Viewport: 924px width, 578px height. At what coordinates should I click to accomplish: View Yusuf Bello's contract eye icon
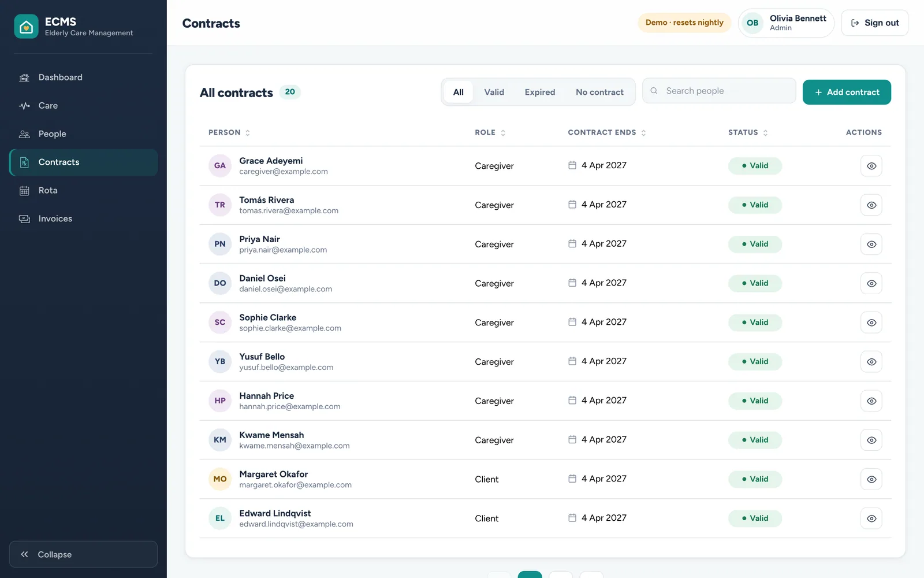click(x=871, y=362)
